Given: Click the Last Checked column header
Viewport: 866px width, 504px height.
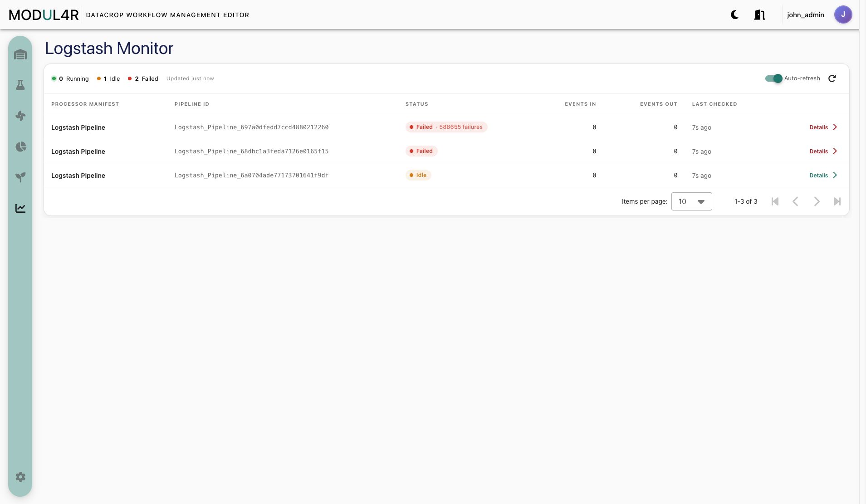Looking at the screenshot, I should (x=714, y=104).
